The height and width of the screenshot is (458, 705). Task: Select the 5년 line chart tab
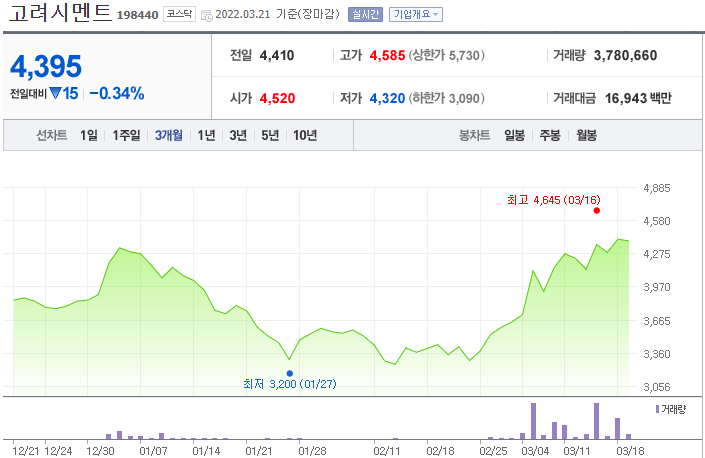pyautogui.click(x=270, y=135)
